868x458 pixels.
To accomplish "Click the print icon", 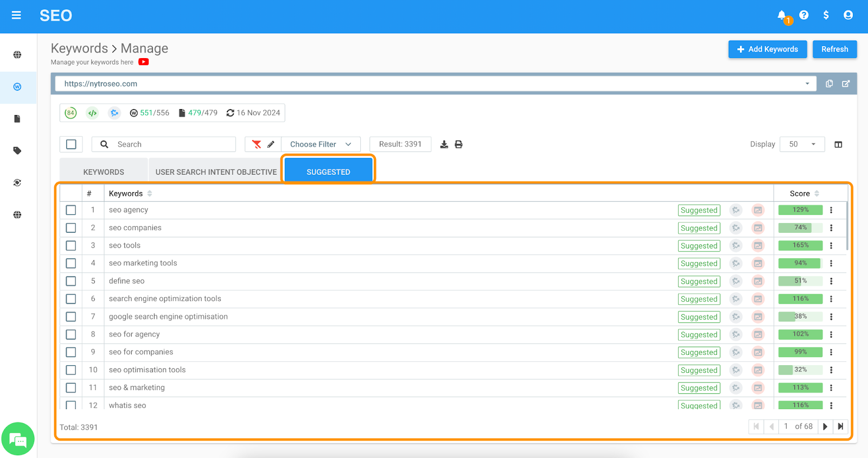I will 458,144.
